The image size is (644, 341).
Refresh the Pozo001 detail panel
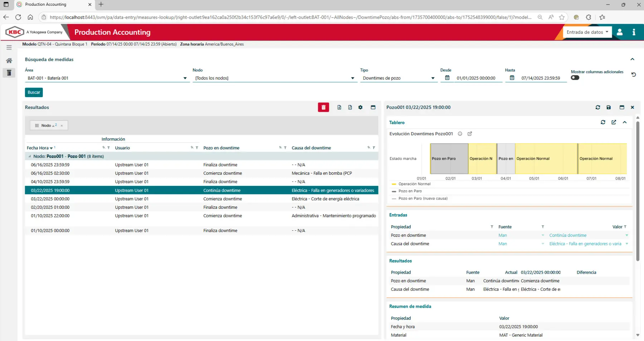597,107
